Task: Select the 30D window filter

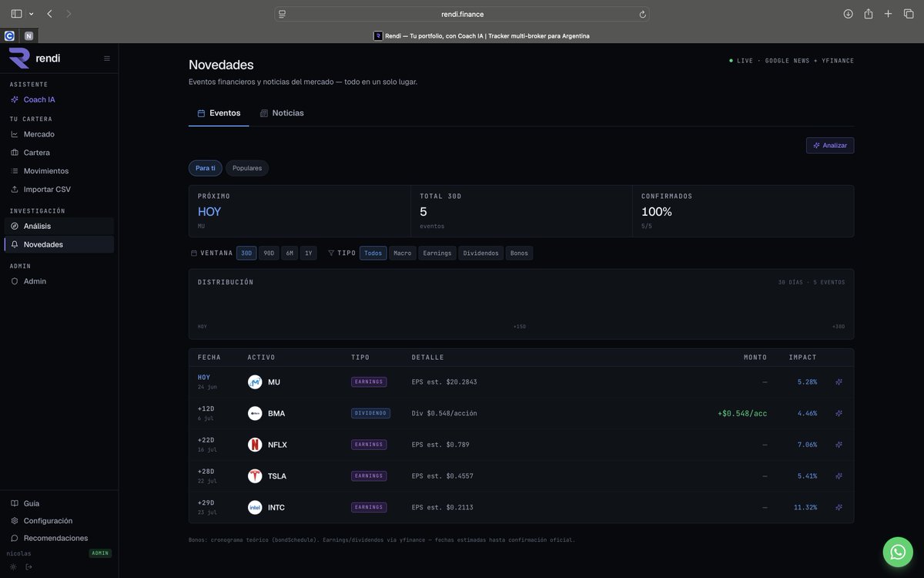Action: [x=246, y=253]
